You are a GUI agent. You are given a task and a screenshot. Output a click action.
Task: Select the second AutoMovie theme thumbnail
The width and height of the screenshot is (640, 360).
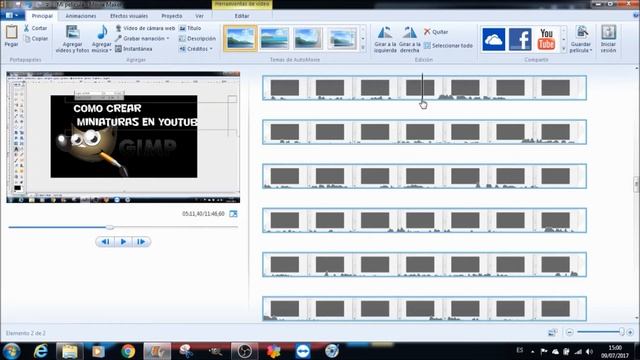click(x=274, y=38)
